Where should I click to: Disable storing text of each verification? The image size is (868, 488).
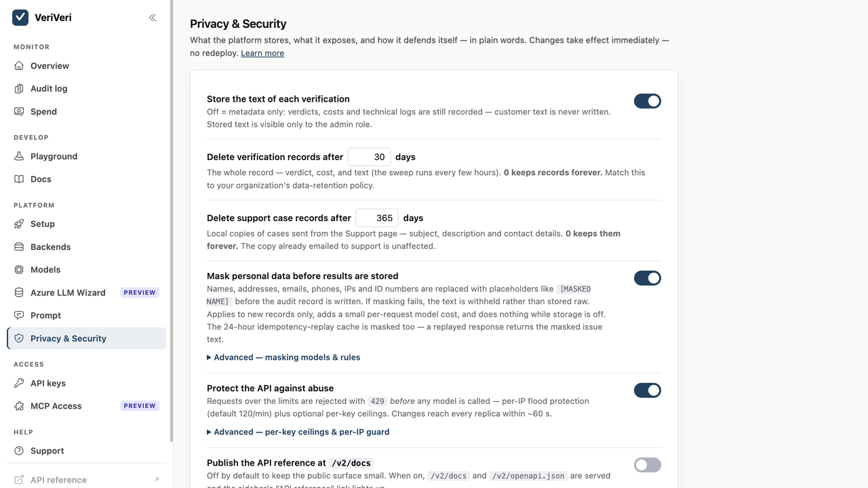(x=648, y=101)
